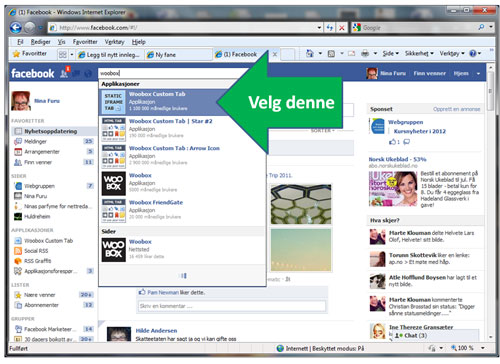Open the Sikkerhet toolbar dropdown

click(419, 53)
